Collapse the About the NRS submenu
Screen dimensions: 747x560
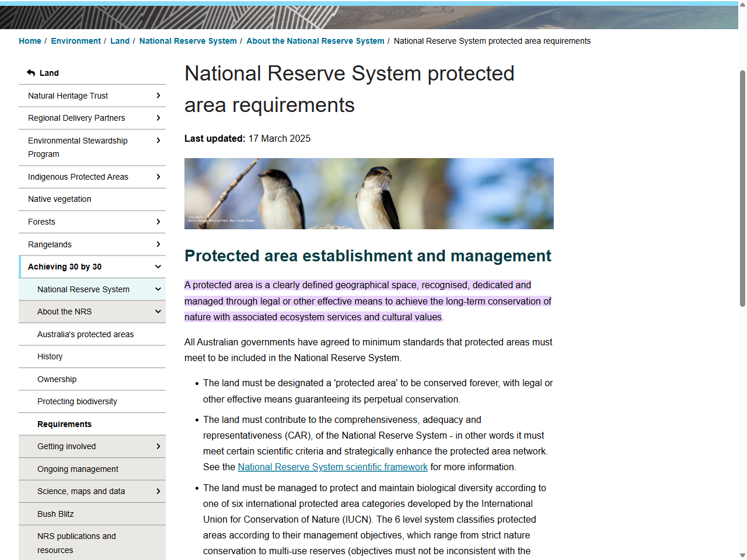158,311
